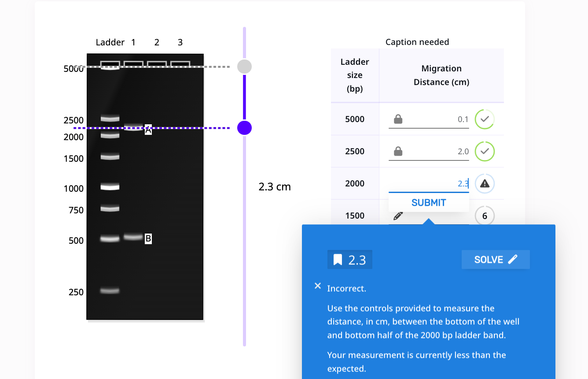Viewport: 588px width, 379px height.
Task: Dismiss the Incorrect feedback with the X icon
Action: (x=318, y=286)
